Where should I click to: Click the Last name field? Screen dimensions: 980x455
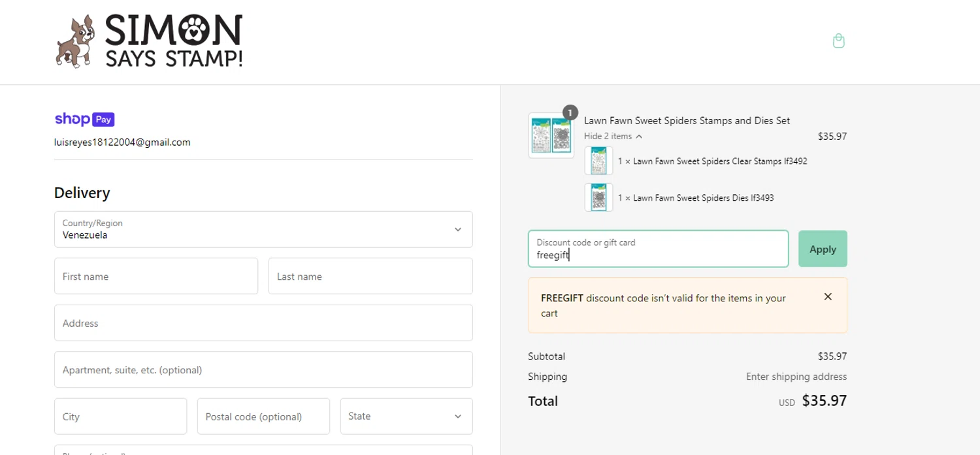tap(370, 277)
